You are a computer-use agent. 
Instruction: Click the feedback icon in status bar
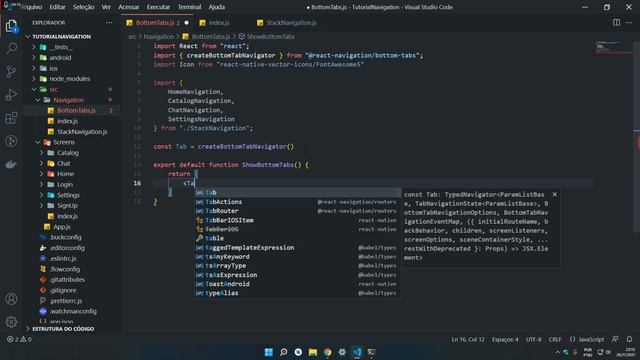(x=615, y=339)
